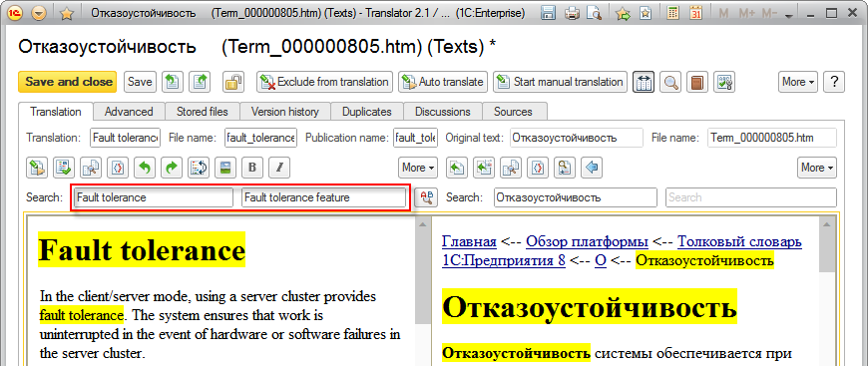
Task: Click the printer icon in title bar
Action: (572, 13)
